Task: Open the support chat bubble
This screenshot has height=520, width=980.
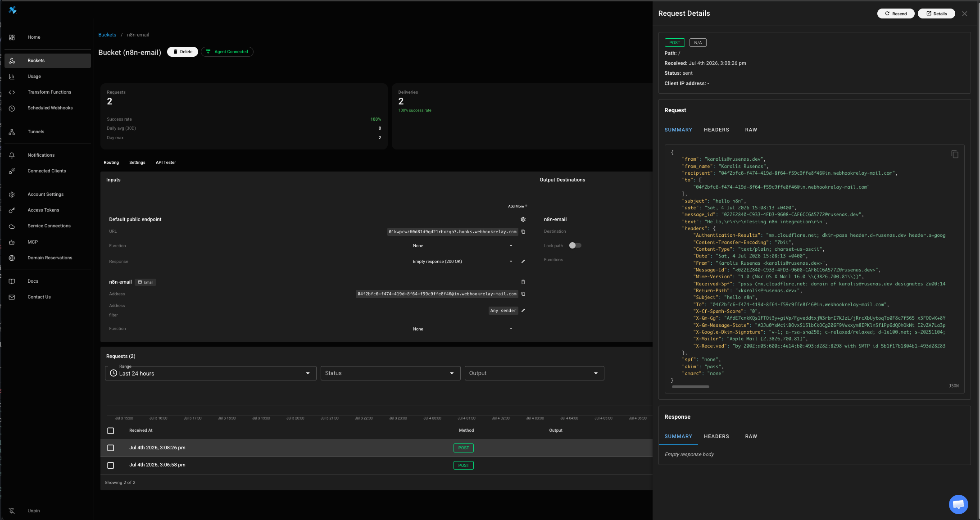Action: coord(958,504)
